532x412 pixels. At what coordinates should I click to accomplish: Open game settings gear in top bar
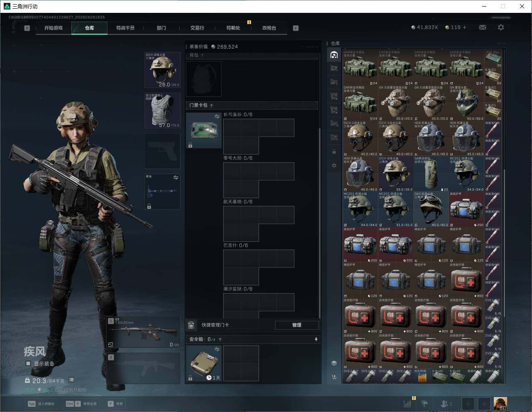click(x=501, y=27)
